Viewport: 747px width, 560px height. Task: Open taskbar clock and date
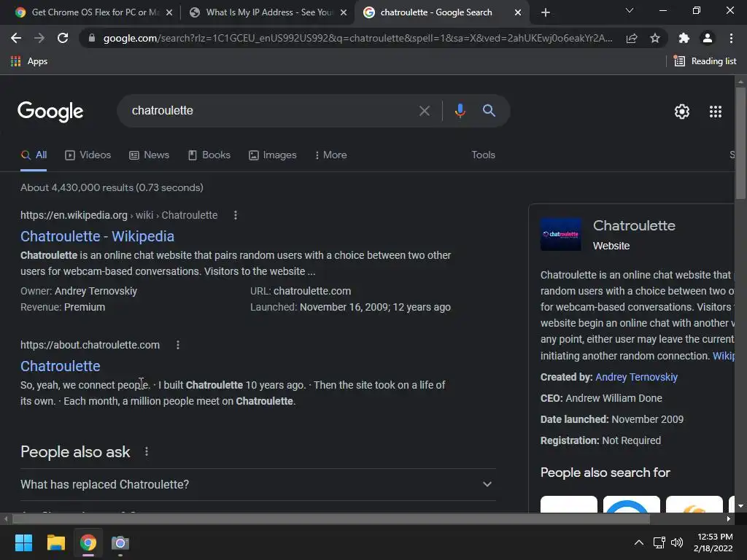(713, 542)
